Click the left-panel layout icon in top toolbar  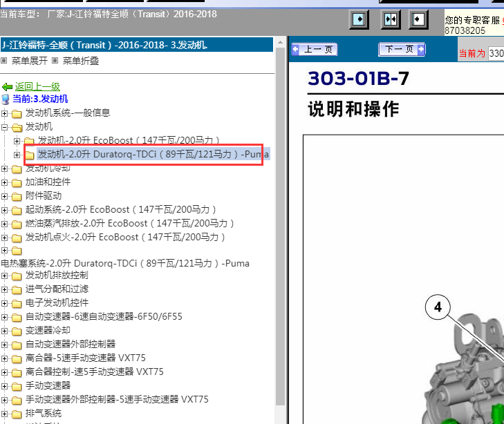pyautogui.click(x=359, y=19)
